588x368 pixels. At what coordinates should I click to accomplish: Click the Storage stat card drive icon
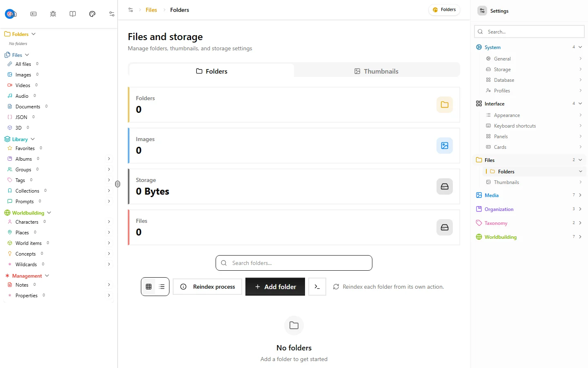point(445,186)
